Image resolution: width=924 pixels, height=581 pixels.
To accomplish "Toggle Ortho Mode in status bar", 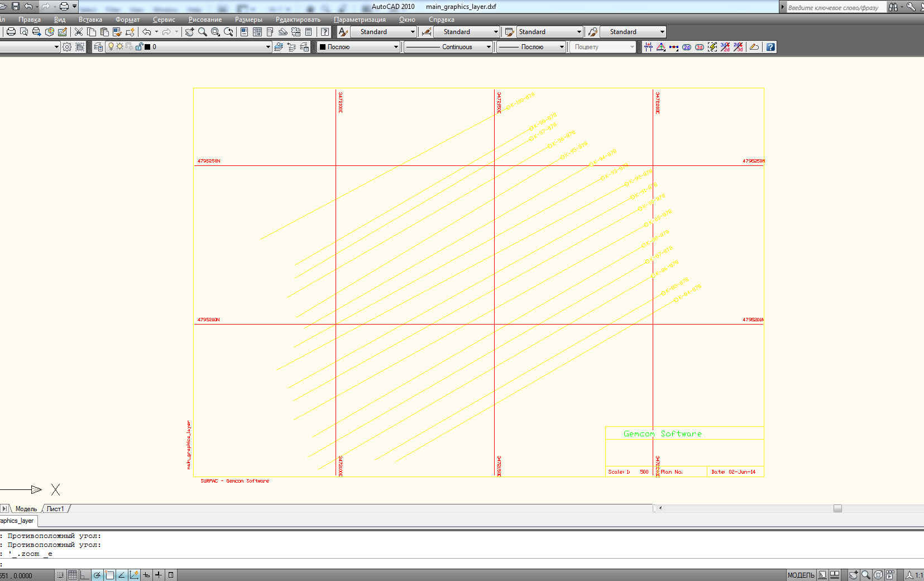I will (x=85, y=575).
